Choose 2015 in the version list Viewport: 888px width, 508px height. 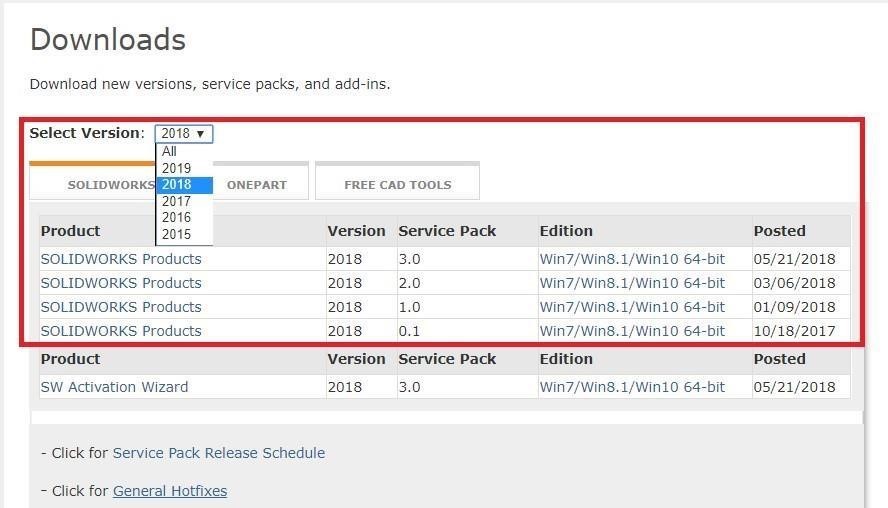[184, 234]
